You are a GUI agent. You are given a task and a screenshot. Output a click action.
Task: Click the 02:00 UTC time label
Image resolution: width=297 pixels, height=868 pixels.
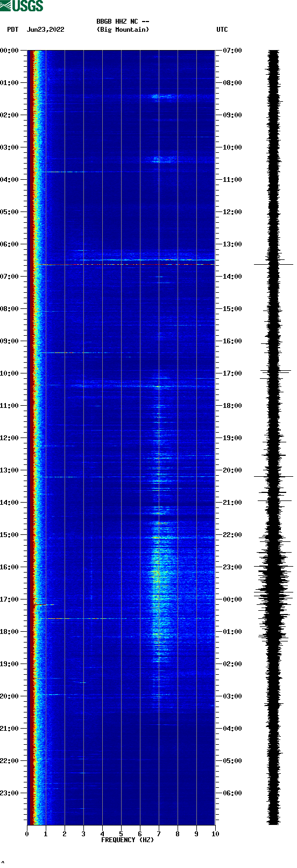(x=232, y=664)
